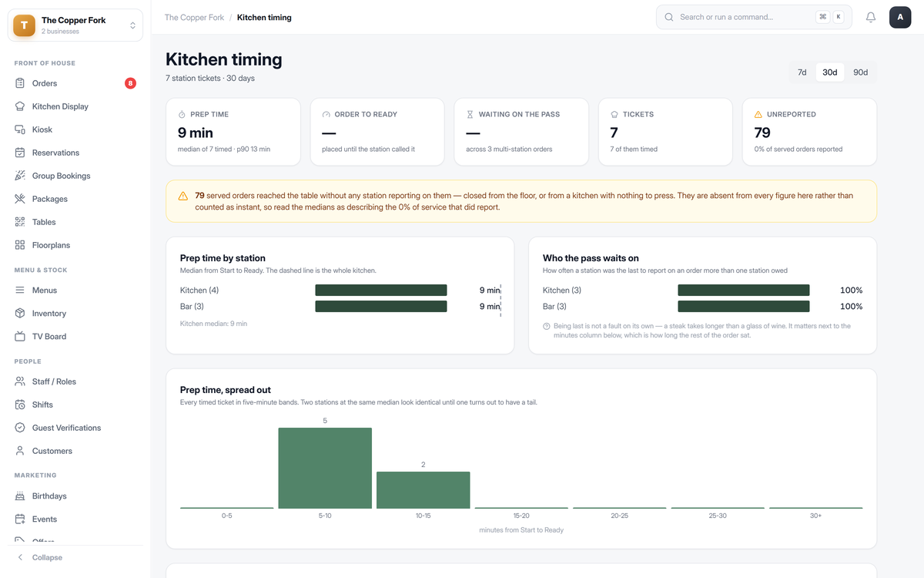The height and width of the screenshot is (578, 924).
Task: Click 'Kitchen median: 9 min' text
Action: (213, 324)
